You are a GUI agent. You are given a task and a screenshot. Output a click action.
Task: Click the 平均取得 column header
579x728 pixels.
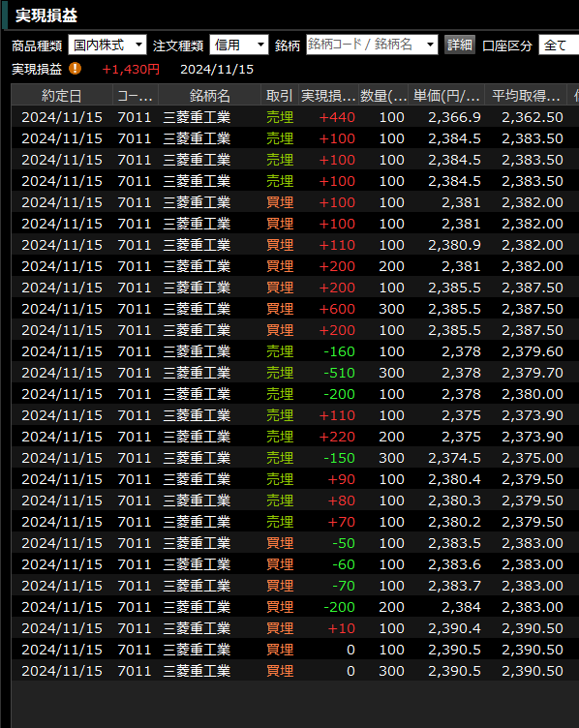coord(526,96)
